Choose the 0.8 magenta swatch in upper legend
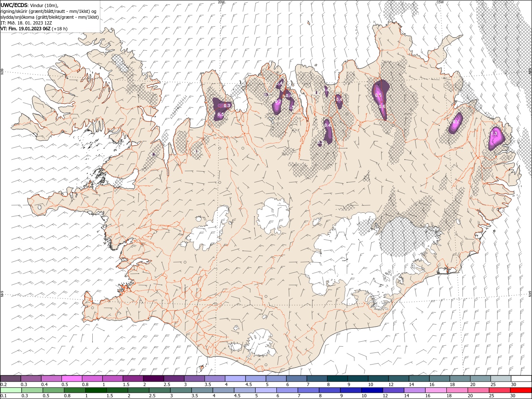This screenshot has width=532, height=399. point(92,378)
